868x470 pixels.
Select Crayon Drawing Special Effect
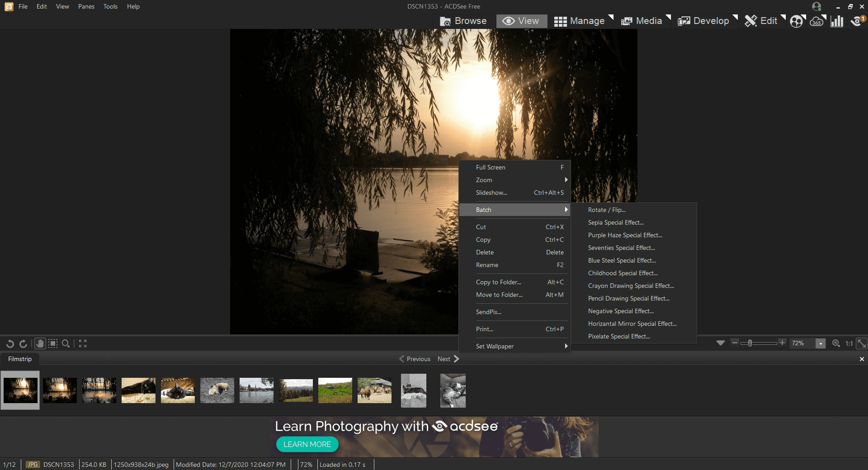(x=633, y=286)
